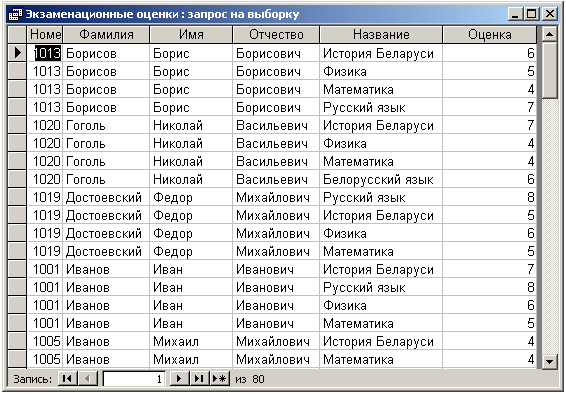The width and height of the screenshot is (566, 394).
Task: Maximize the Экзаменационные оценки window
Action: click(x=532, y=14)
